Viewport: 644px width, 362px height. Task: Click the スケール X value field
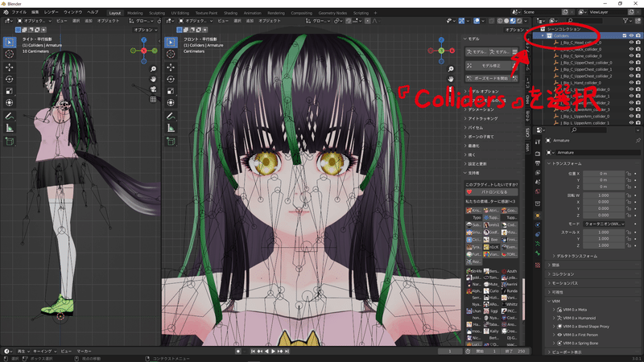click(603, 232)
